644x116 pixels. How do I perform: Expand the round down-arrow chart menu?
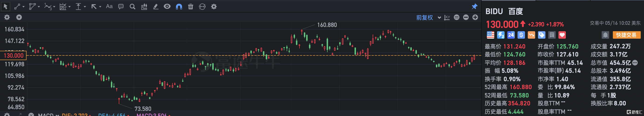[x=19, y=17]
